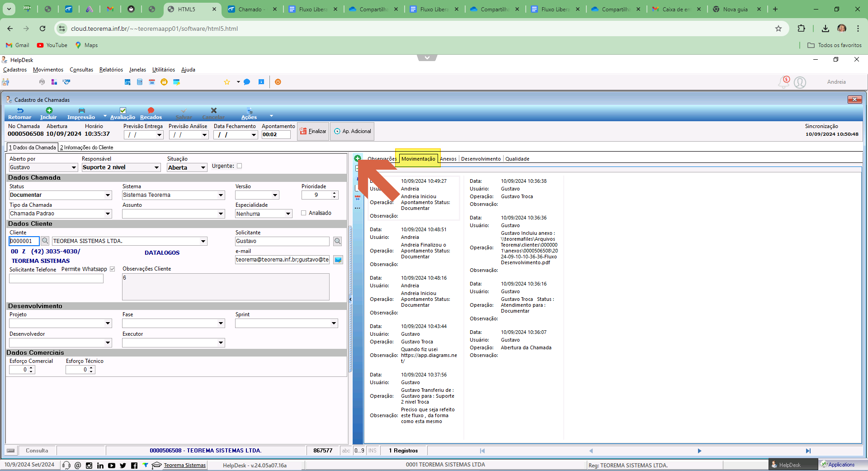Toggle the Permite Whatsapp checkbox
868x471 pixels.
pyautogui.click(x=112, y=269)
